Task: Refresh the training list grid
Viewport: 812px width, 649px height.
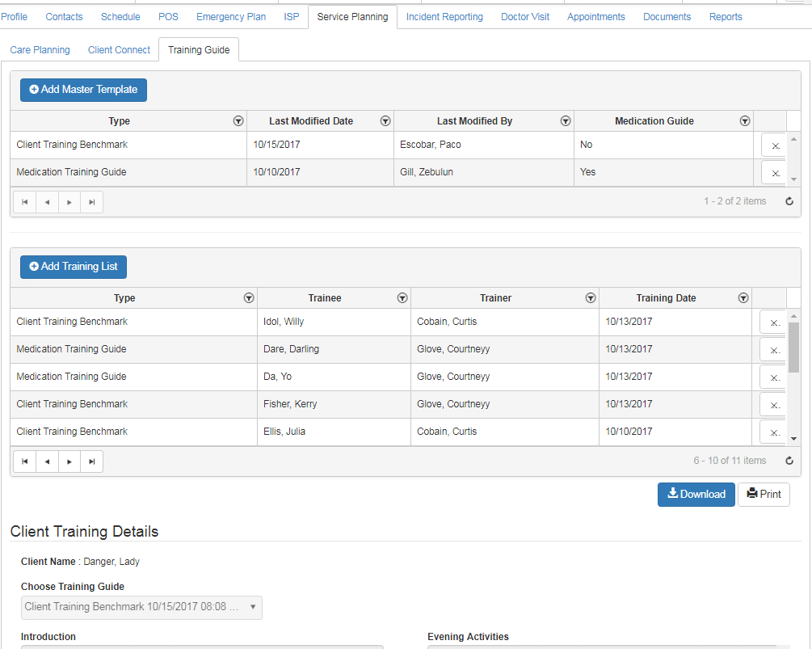Action: [789, 460]
